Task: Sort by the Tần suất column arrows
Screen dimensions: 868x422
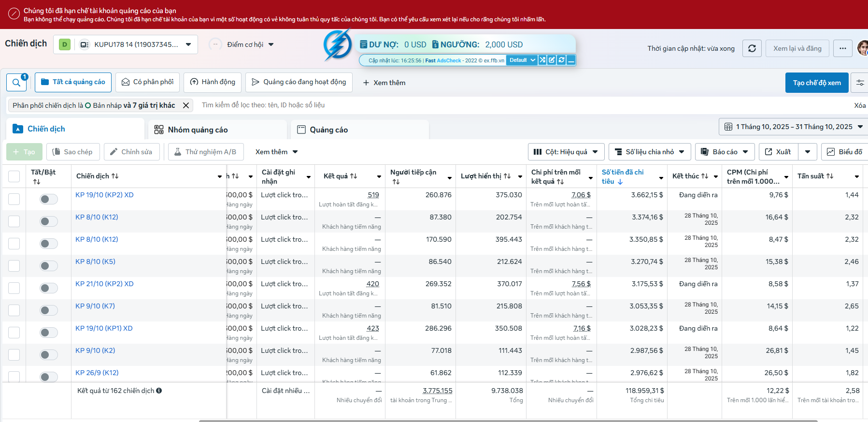Action: [830, 176]
